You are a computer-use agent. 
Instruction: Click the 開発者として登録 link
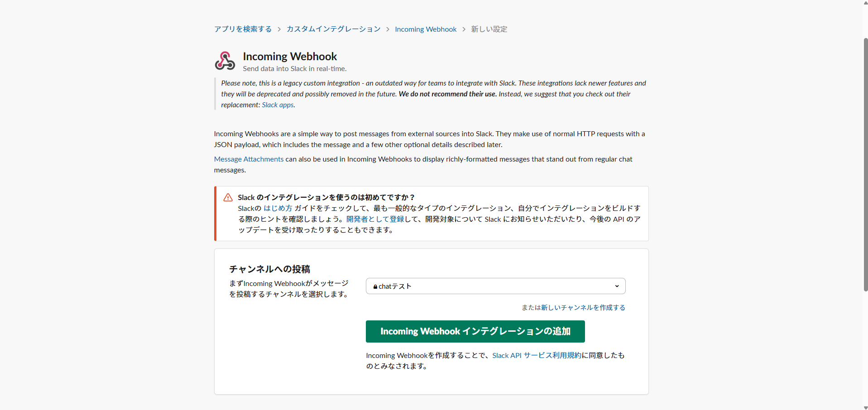tap(375, 219)
